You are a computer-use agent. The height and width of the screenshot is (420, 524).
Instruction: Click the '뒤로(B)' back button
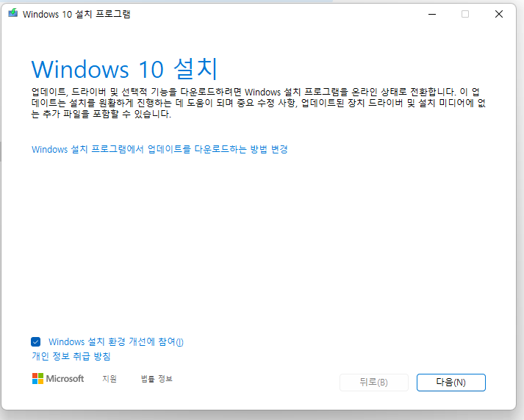pyautogui.click(x=373, y=383)
